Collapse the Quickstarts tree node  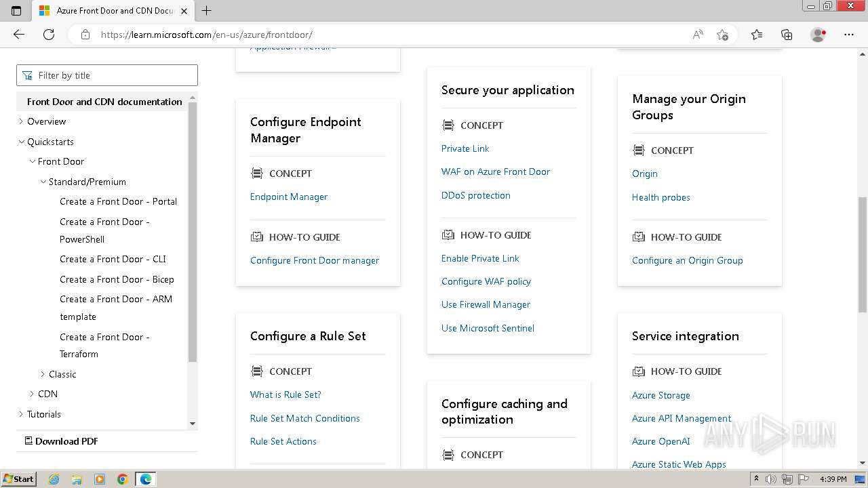pyautogui.click(x=21, y=142)
